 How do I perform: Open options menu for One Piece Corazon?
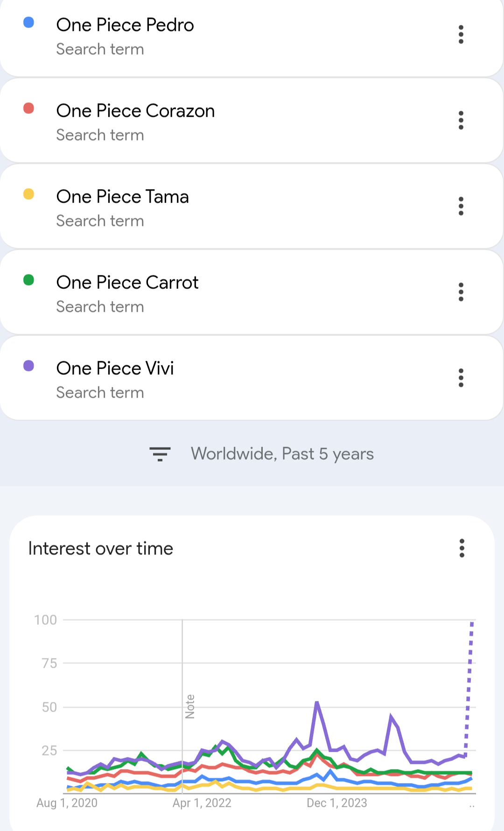point(461,120)
